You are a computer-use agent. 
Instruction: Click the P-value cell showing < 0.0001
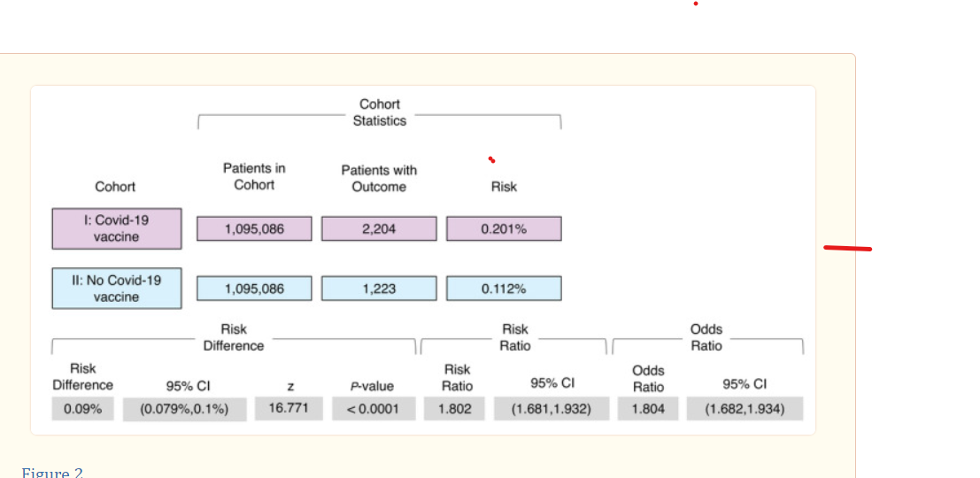(x=371, y=409)
